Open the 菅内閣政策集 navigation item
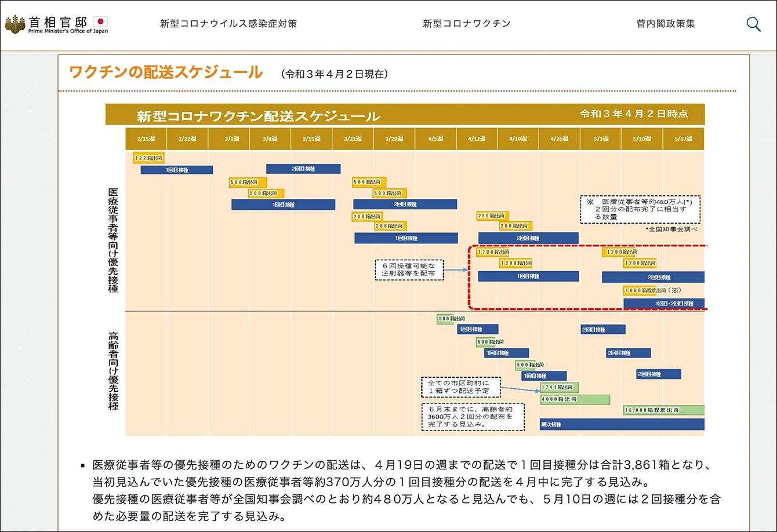The image size is (777, 532). click(666, 24)
